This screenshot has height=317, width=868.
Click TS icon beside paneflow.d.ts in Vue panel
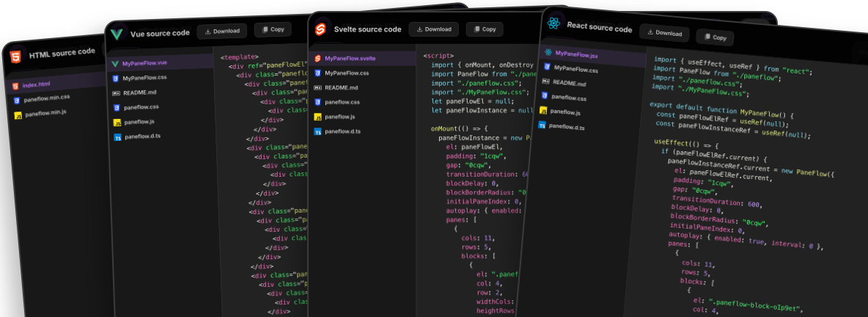coord(117,137)
